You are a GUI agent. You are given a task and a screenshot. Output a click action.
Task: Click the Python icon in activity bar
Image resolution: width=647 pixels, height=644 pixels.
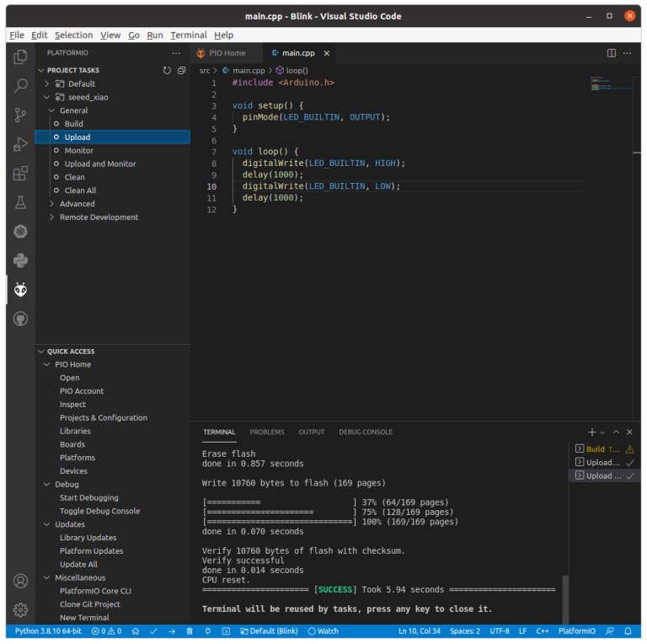20,260
